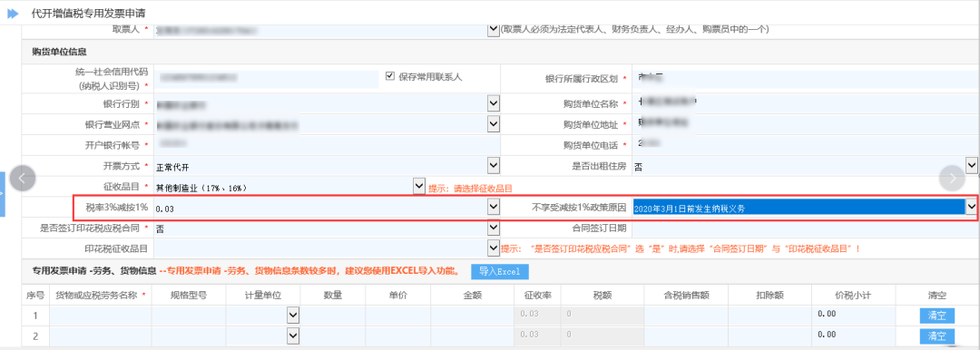This screenshot has width=980, height=350.
Task: Click the 购货单位电话 input field
Action: (x=805, y=145)
